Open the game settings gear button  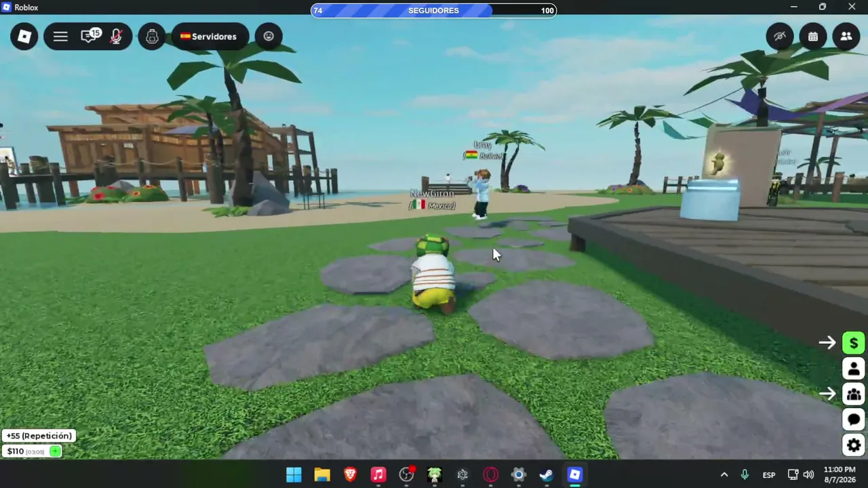pyautogui.click(x=854, y=445)
